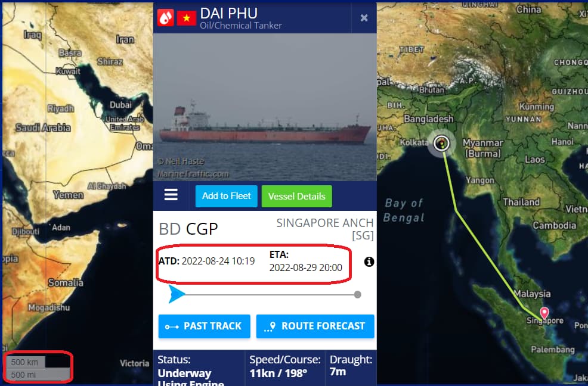Click the 500 mi map scale bar
Viewport: 588px width, 386px height.
click(38, 374)
